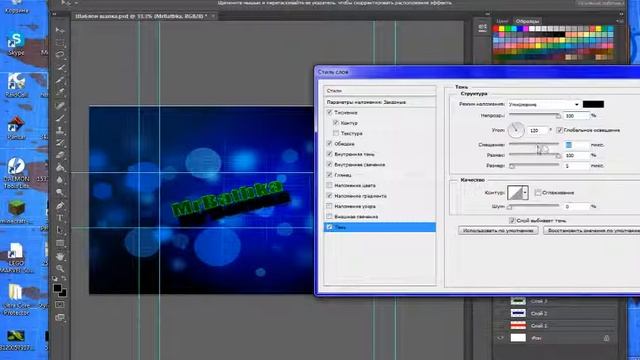Viewport: 640px width, 360px height.
Task: Toggle the Внутренняя тень checkbox
Action: click(x=329, y=154)
